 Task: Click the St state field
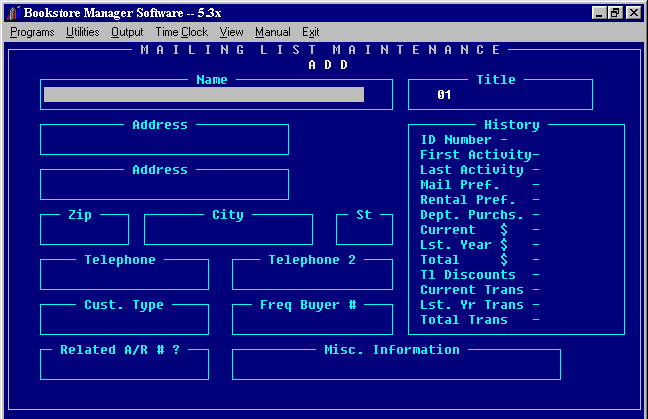[364, 230]
